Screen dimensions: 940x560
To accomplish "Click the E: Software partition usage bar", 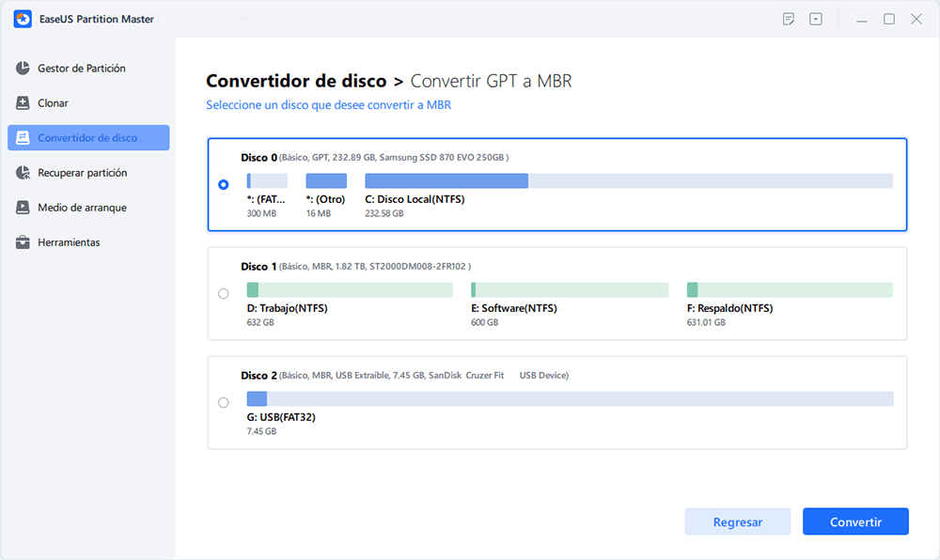I will (x=570, y=290).
